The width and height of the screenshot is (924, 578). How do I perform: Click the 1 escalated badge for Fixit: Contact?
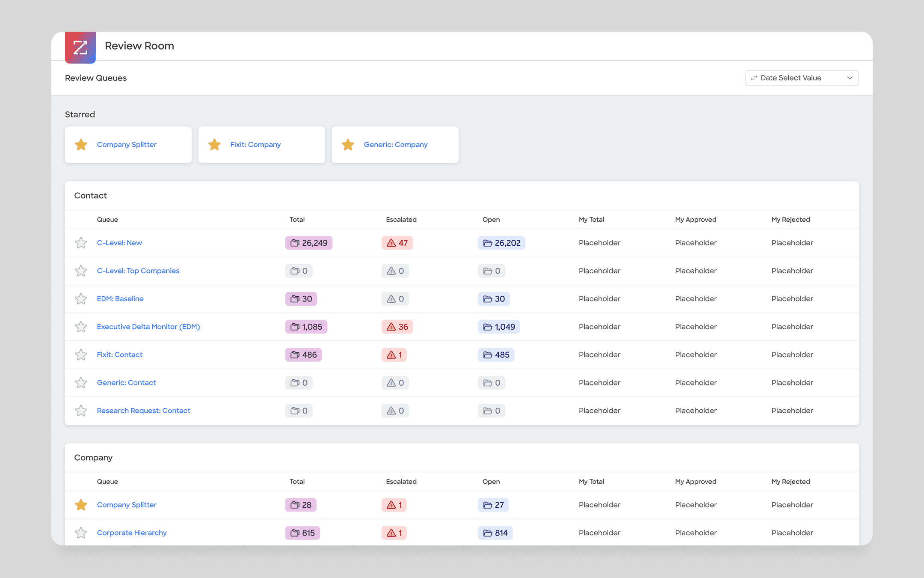(x=394, y=355)
